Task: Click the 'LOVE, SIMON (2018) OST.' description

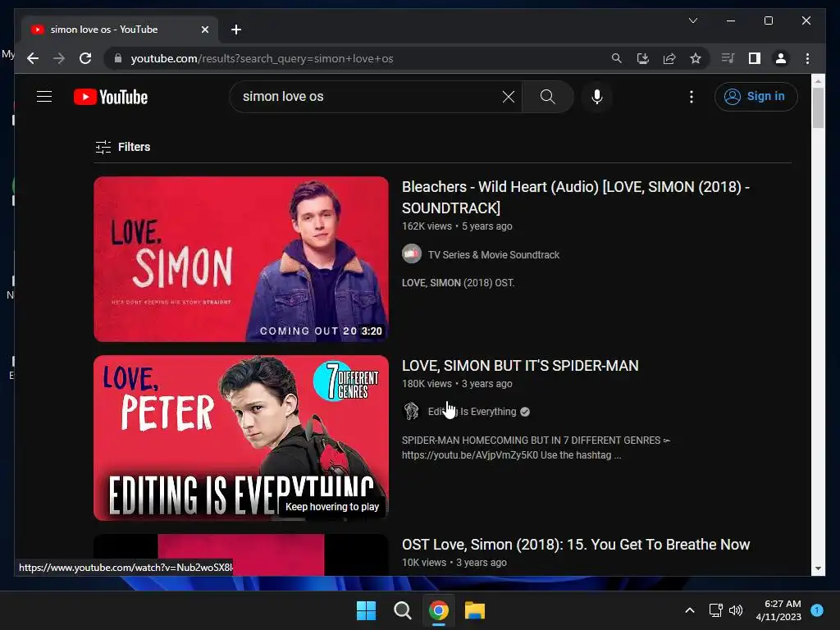Action: click(458, 283)
